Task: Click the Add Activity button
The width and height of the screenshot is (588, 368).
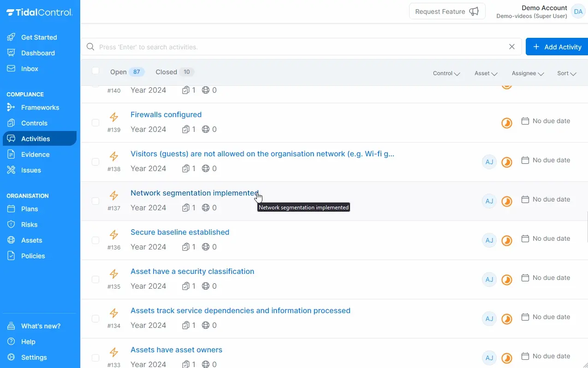Action: pos(557,47)
